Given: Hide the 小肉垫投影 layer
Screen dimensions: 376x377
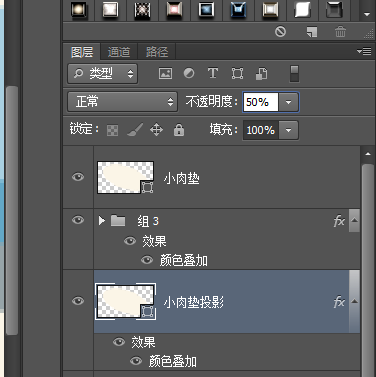Looking at the screenshot, I should click(x=78, y=301).
